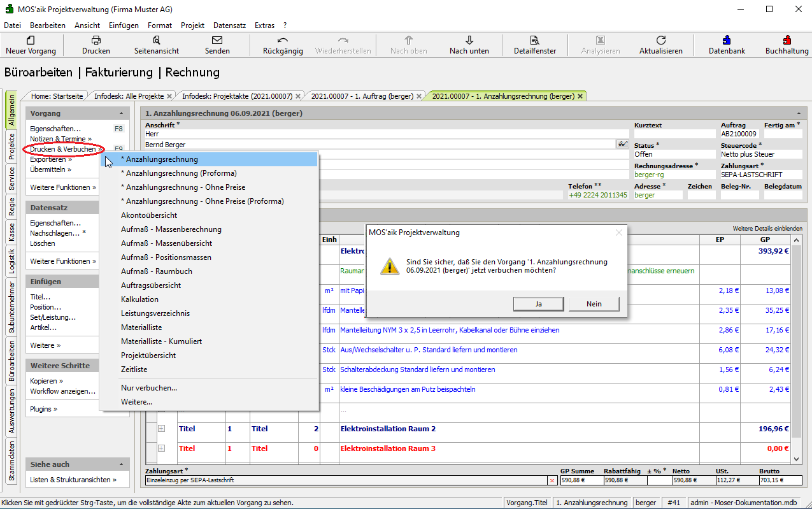Screen dimensions: 812x509
Task: Click the Neuer Vorgang toolbar icon
Action: pyautogui.click(x=31, y=40)
